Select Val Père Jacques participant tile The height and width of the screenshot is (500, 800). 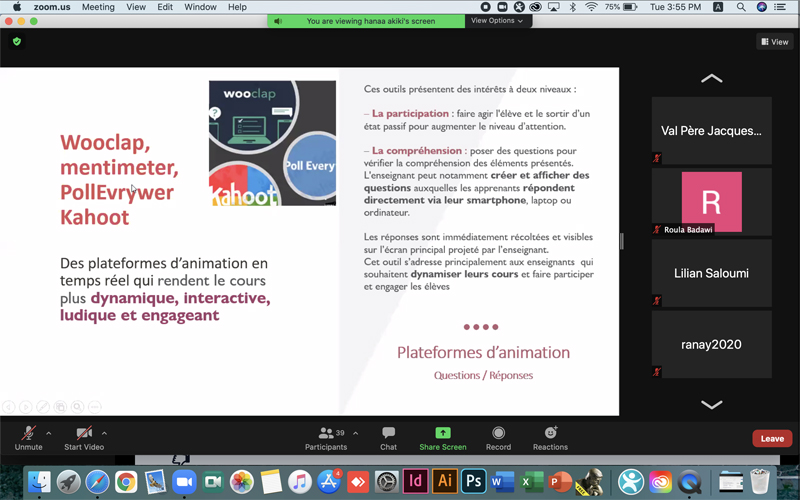tap(711, 131)
